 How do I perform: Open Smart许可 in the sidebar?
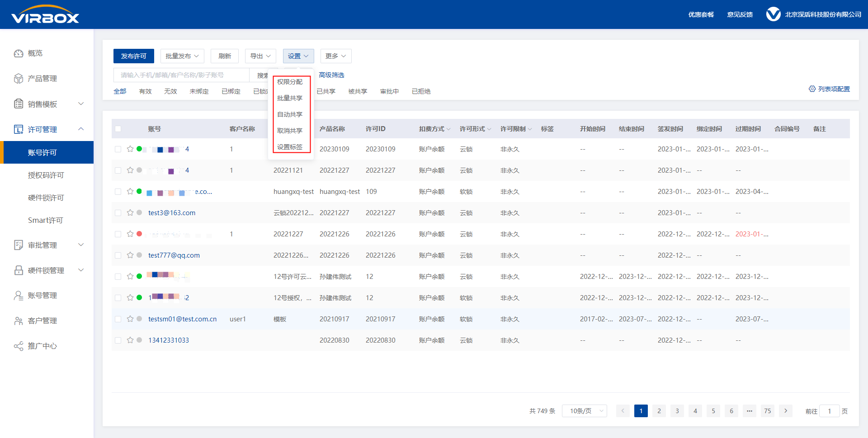click(x=45, y=220)
